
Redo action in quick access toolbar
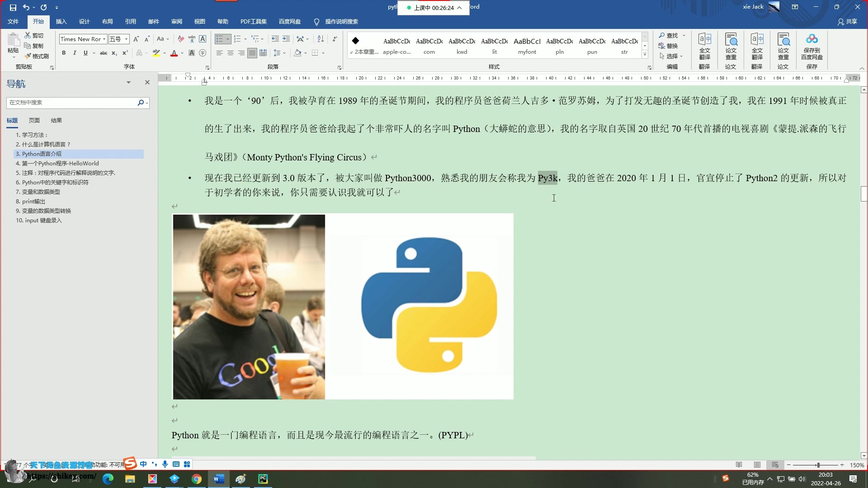[x=43, y=7]
